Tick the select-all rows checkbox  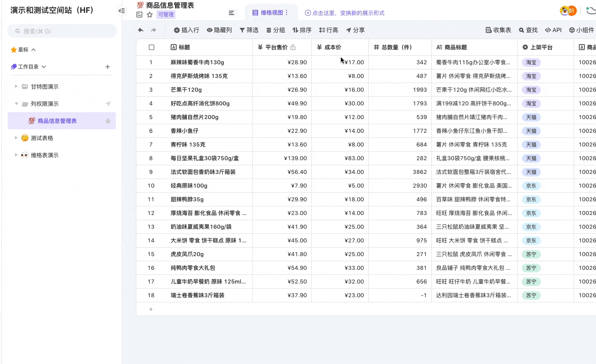click(151, 47)
